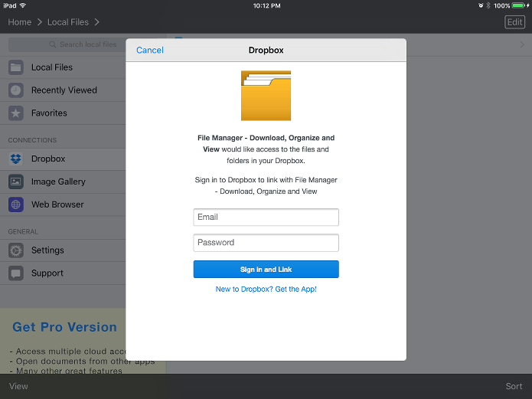
Task: Select the Image Gallery label
Action: point(58,182)
